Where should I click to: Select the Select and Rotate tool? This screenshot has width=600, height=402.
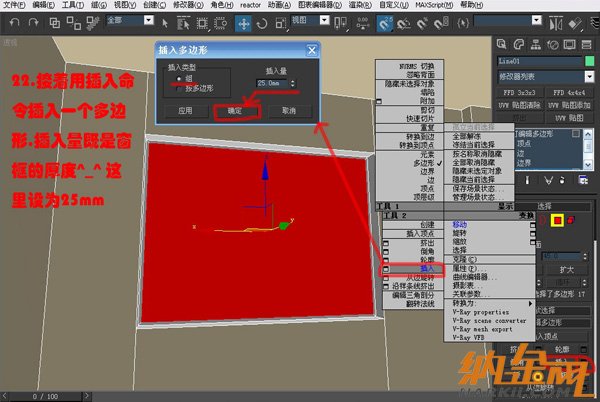pyautogui.click(x=262, y=24)
